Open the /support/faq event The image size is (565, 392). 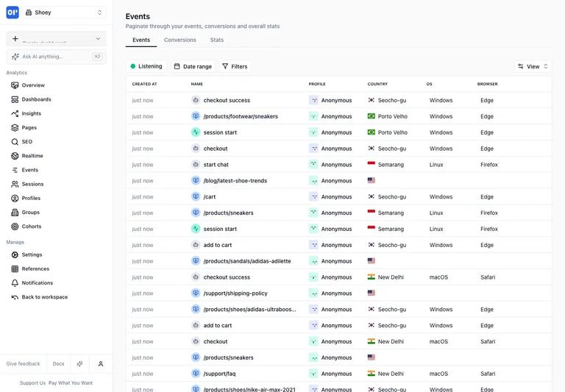click(219, 374)
